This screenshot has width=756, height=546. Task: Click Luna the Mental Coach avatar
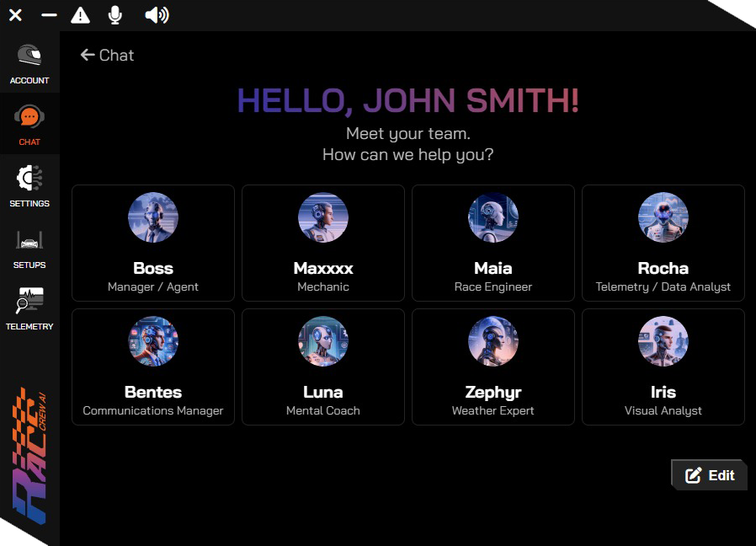[x=323, y=341]
